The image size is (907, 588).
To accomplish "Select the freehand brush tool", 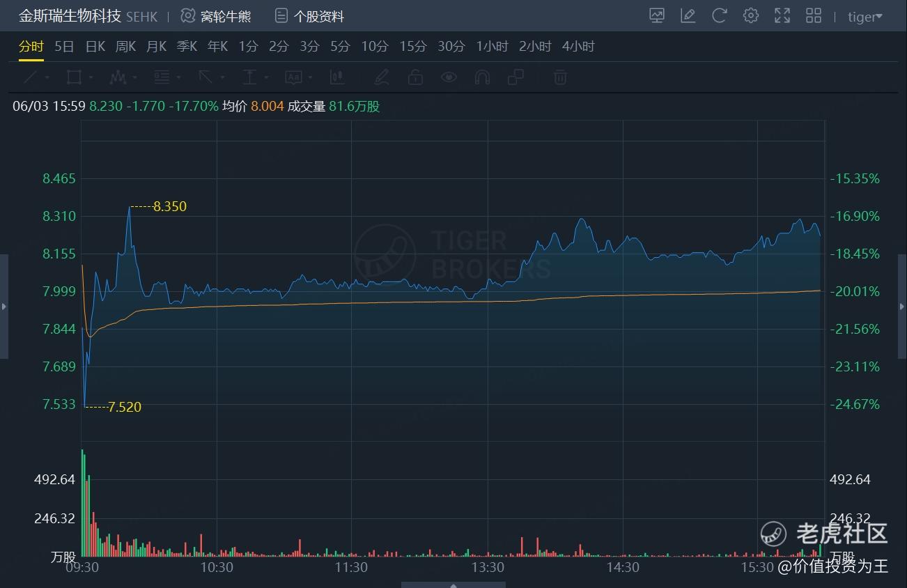I will coord(381,77).
